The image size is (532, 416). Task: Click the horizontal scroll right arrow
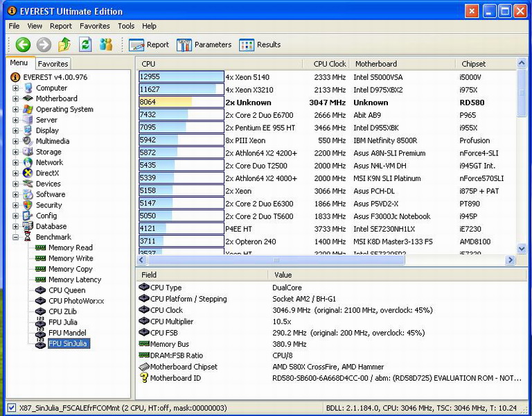tap(510, 260)
